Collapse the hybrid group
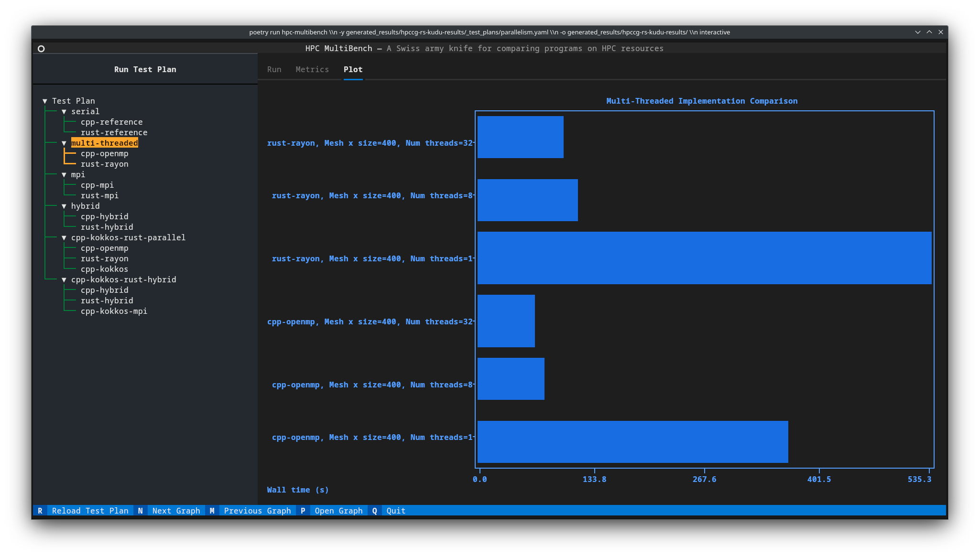The image size is (980, 557). point(64,206)
